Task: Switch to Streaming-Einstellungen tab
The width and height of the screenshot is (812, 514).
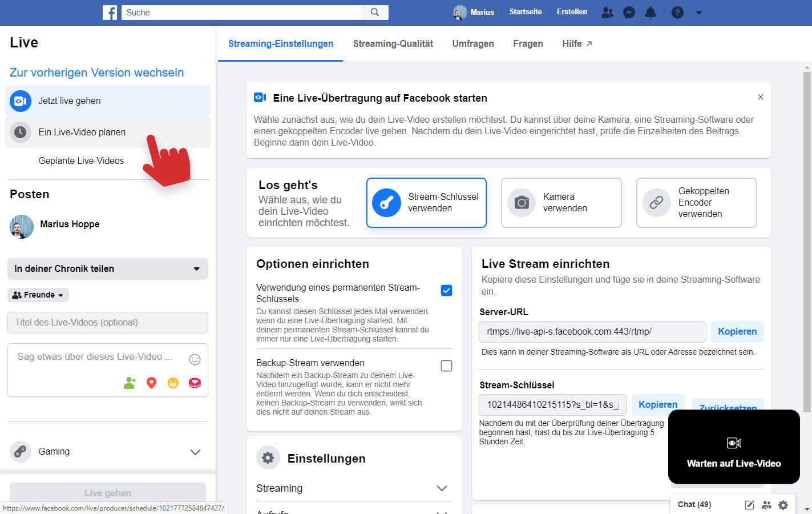Action: 281,43
